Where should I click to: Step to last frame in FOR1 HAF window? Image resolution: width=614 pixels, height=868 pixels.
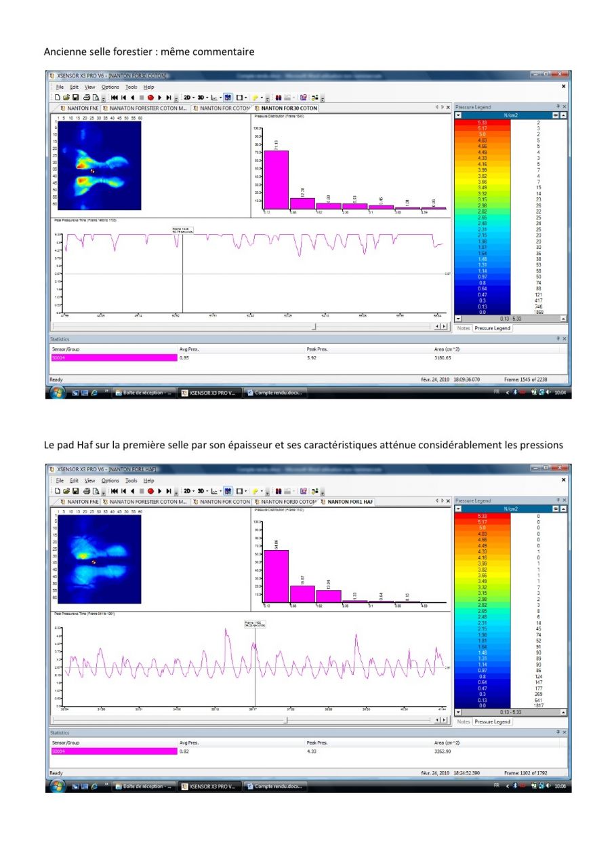click(x=168, y=491)
